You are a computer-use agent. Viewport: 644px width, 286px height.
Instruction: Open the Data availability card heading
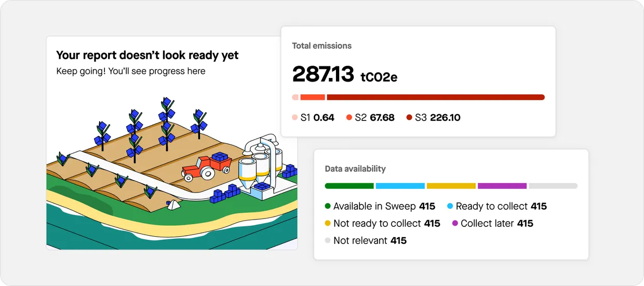pyautogui.click(x=355, y=169)
